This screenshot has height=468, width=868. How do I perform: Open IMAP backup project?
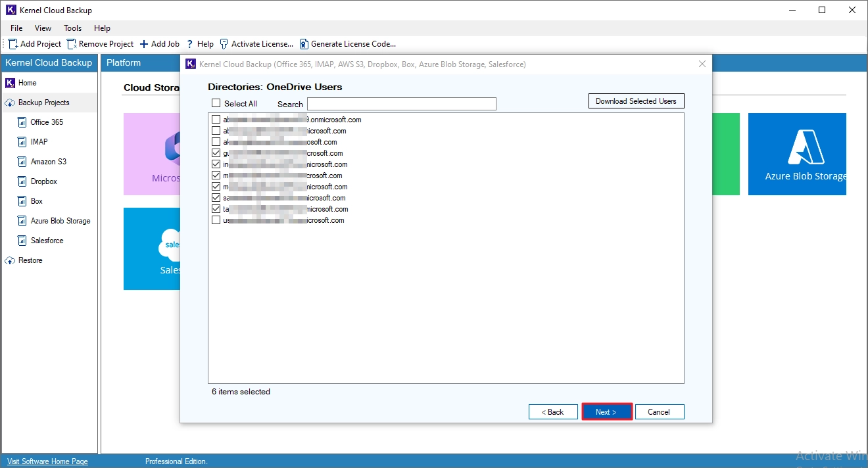[39, 142]
